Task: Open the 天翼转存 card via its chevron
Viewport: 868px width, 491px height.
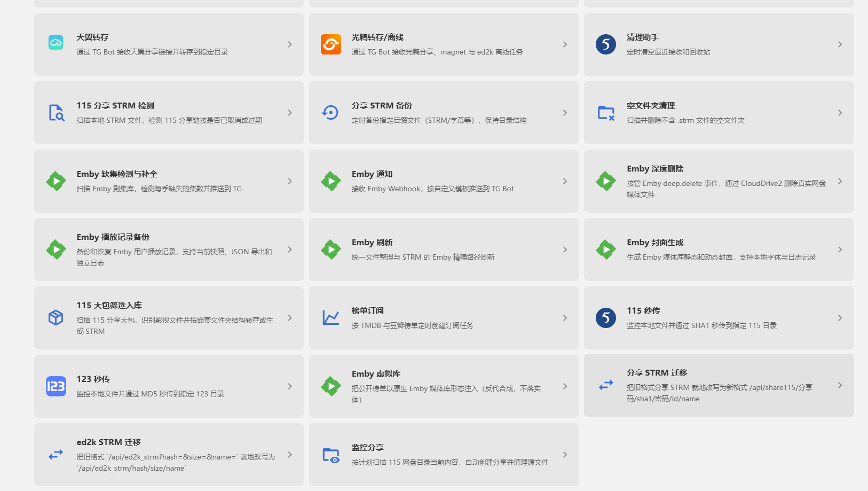Action: (290, 44)
